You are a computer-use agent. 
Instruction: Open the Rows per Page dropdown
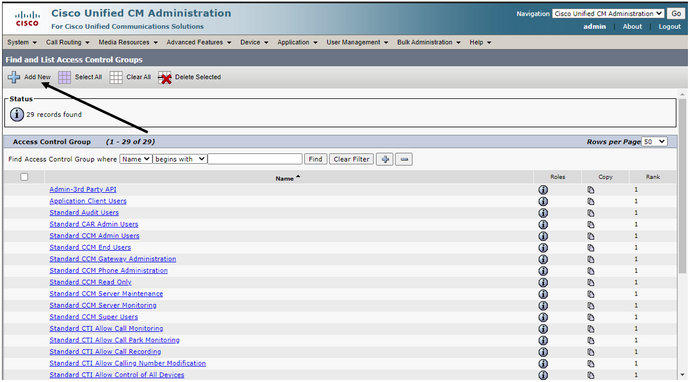click(x=654, y=142)
